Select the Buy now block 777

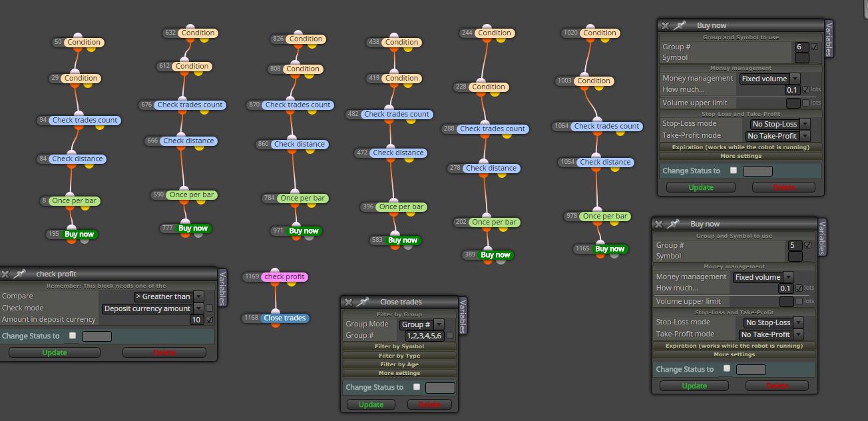[193, 228]
